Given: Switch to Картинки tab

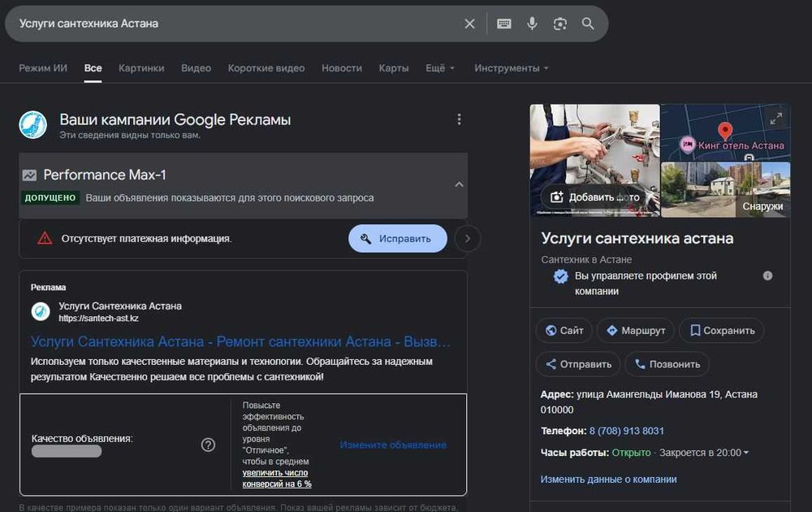Looking at the screenshot, I should (141, 68).
